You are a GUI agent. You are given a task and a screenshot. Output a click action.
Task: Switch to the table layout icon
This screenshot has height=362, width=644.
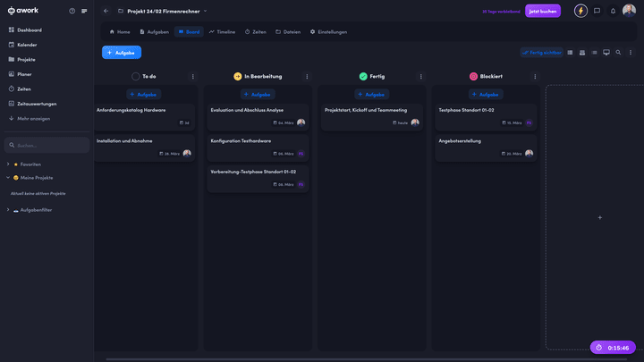[570, 53]
